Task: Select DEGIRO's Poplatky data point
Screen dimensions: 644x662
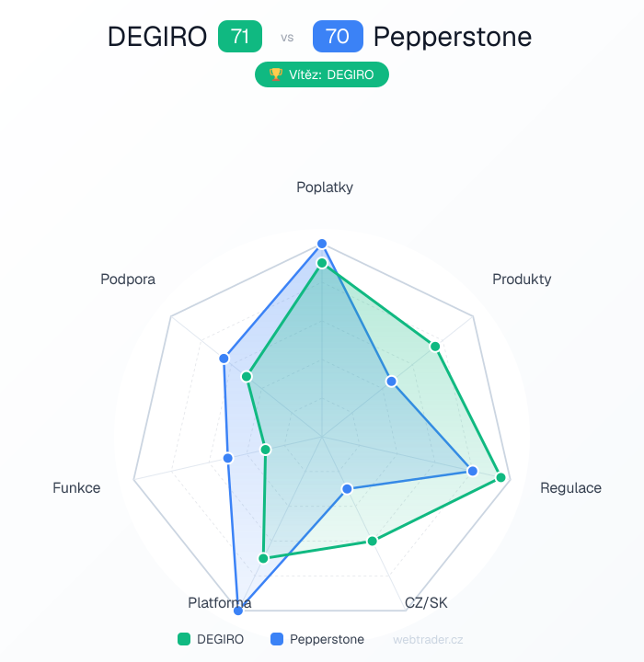Action: click(x=322, y=264)
